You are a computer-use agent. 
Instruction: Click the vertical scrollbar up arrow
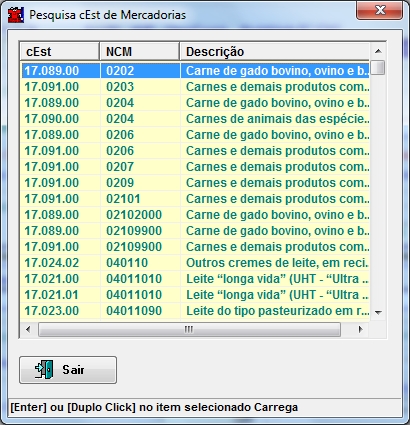[x=378, y=51]
